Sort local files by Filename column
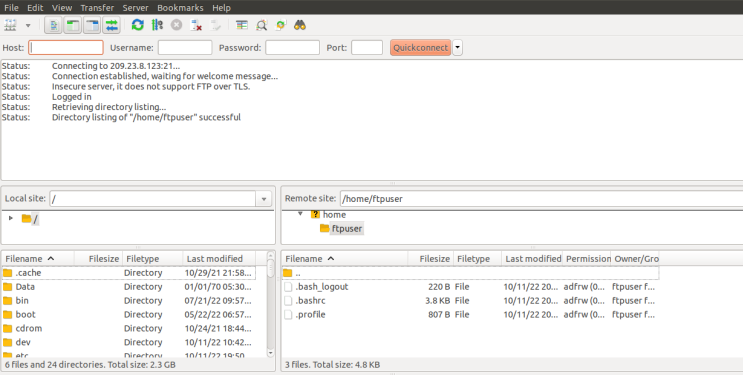Viewport: 743px width, 375px height. [37, 258]
